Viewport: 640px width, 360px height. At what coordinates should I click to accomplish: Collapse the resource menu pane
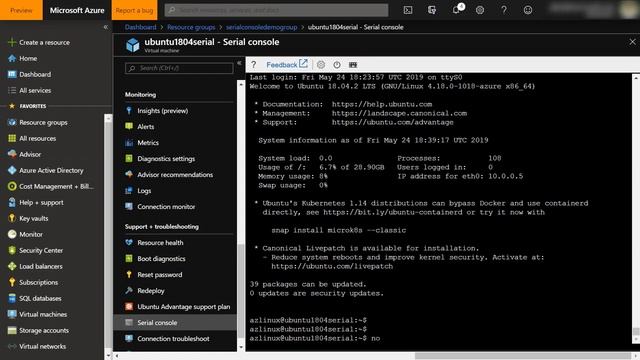pos(239,63)
